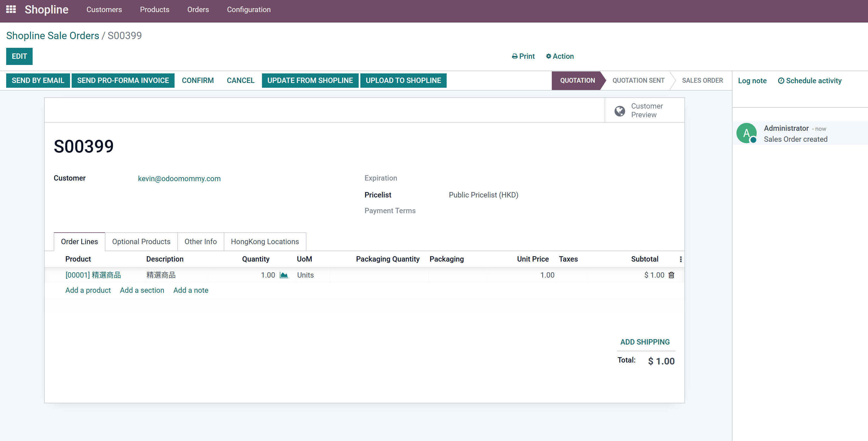
Task: Go back to Shopline Sale Orders breadcrumb
Action: pos(53,35)
